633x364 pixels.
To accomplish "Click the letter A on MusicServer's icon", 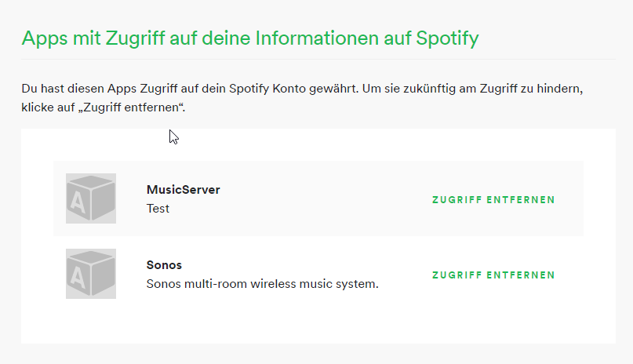I will pyautogui.click(x=78, y=204).
